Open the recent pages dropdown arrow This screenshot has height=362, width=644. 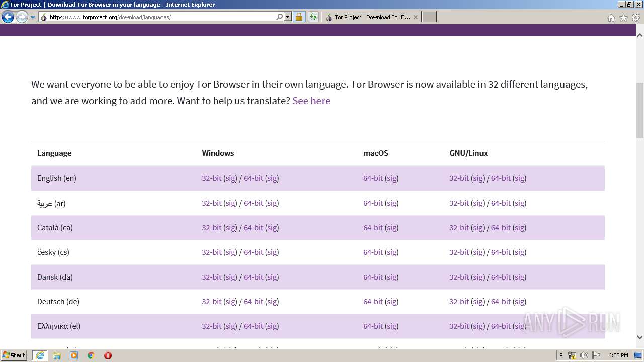pos(33,17)
